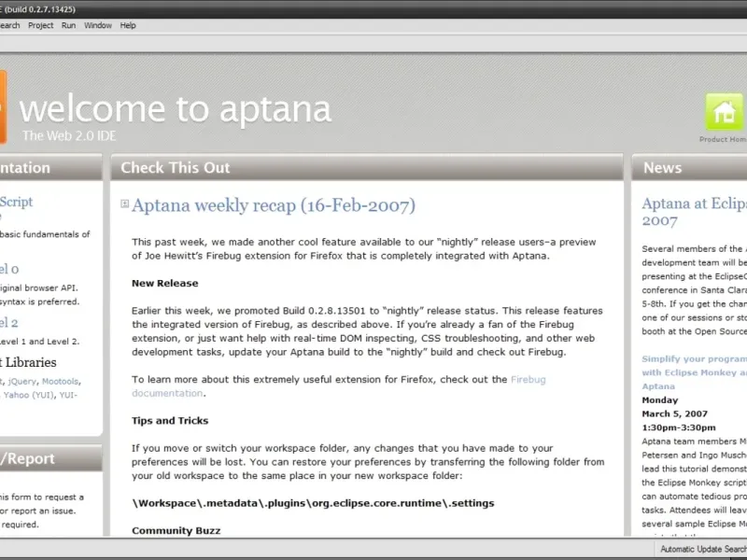The image size is (747, 560).
Task: Open the Help menu
Action: [x=128, y=25]
